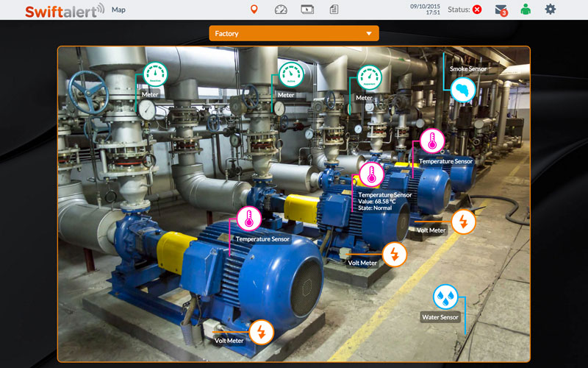This screenshot has width=588, height=368.
Task: Click the Volt Meter label on farthest pump
Action: point(431,230)
